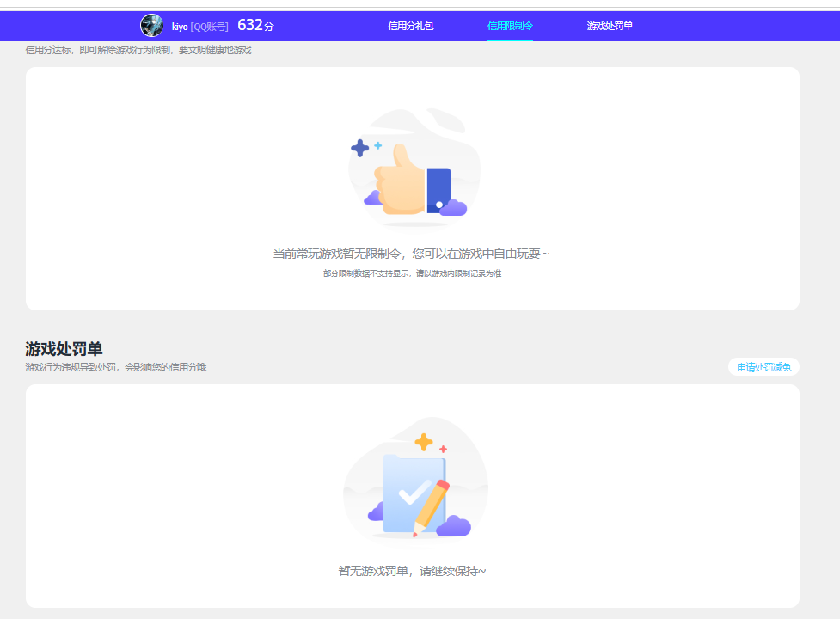This screenshot has height=619, width=840.
Task: Select the highlighted 信用限制令 tab
Action: [509, 27]
